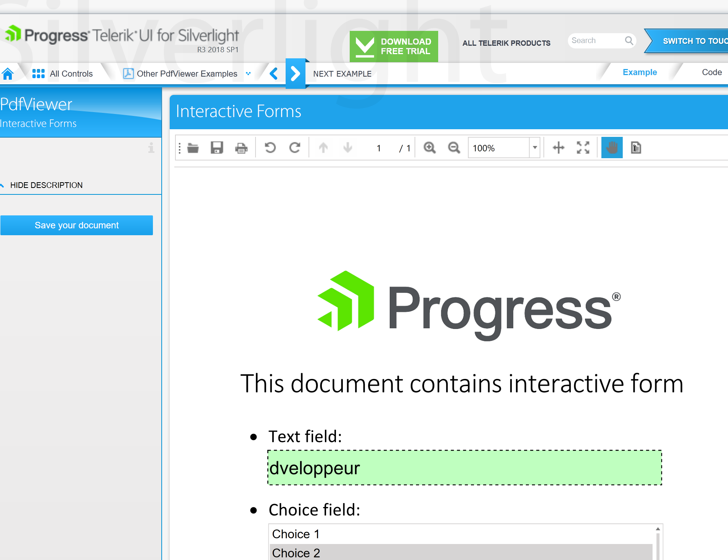Click the toolbar grip handle dots
The image size is (728, 560).
click(x=180, y=148)
